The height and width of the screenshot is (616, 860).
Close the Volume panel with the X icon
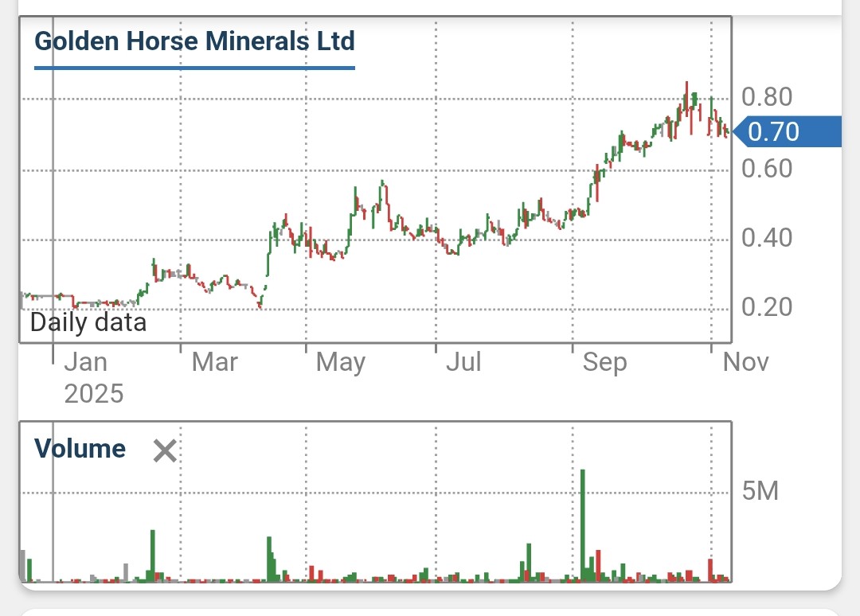pos(165,451)
